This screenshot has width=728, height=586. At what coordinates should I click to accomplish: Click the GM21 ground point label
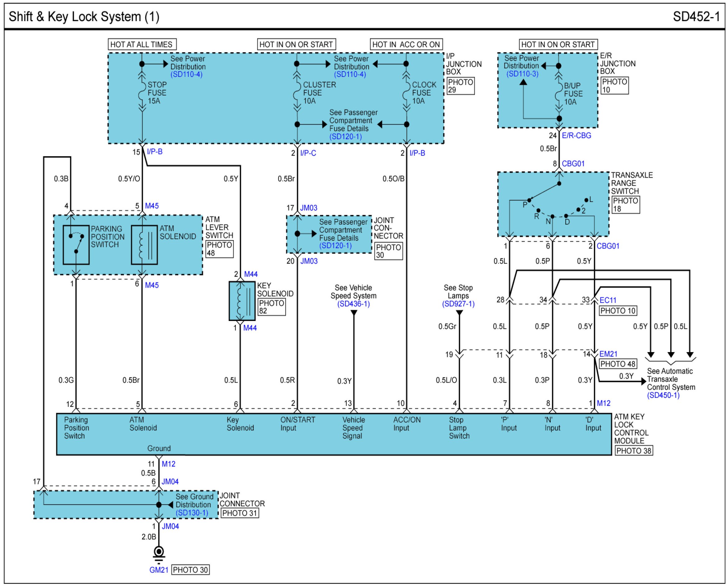coord(159,570)
